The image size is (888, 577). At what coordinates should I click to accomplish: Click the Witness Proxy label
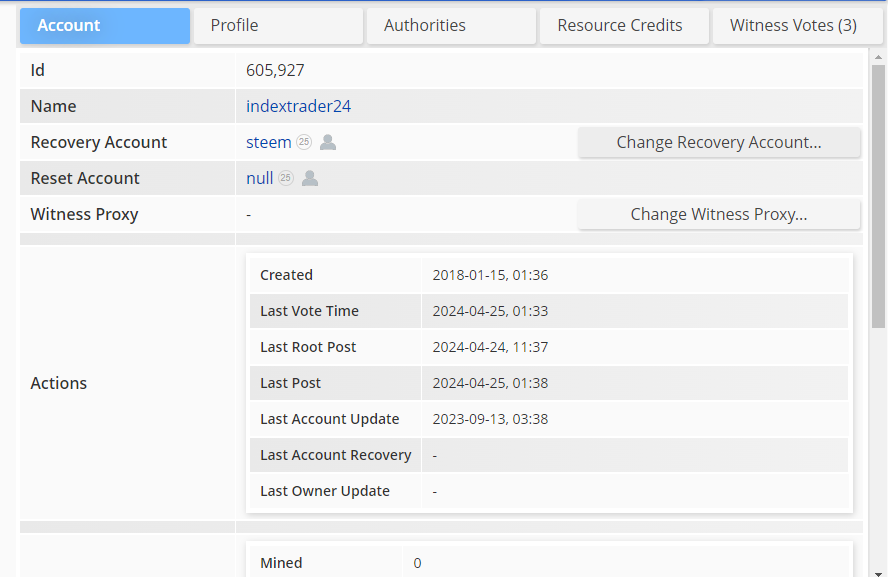[x=84, y=214]
